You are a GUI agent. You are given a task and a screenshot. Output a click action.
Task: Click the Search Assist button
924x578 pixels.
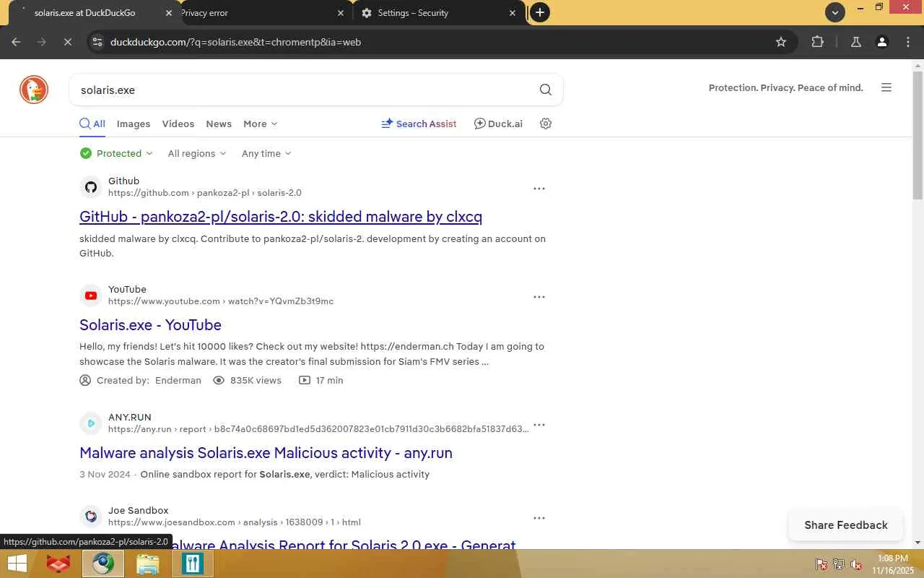419,124
